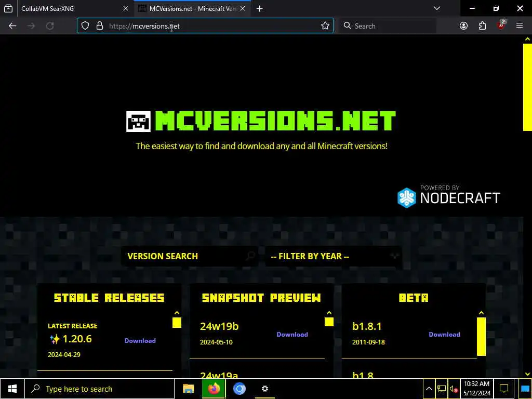
Task: Close the MCVersions.net tab
Action: pos(243,8)
